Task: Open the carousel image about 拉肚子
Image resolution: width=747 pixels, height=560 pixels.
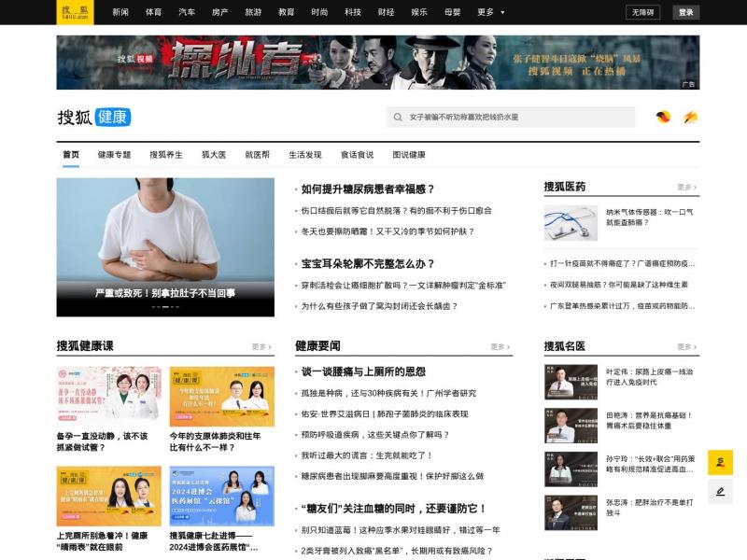Action: pos(165,247)
